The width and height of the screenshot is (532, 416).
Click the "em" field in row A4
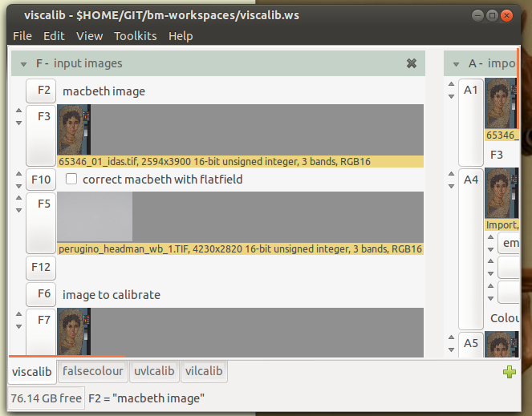pos(509,243)
